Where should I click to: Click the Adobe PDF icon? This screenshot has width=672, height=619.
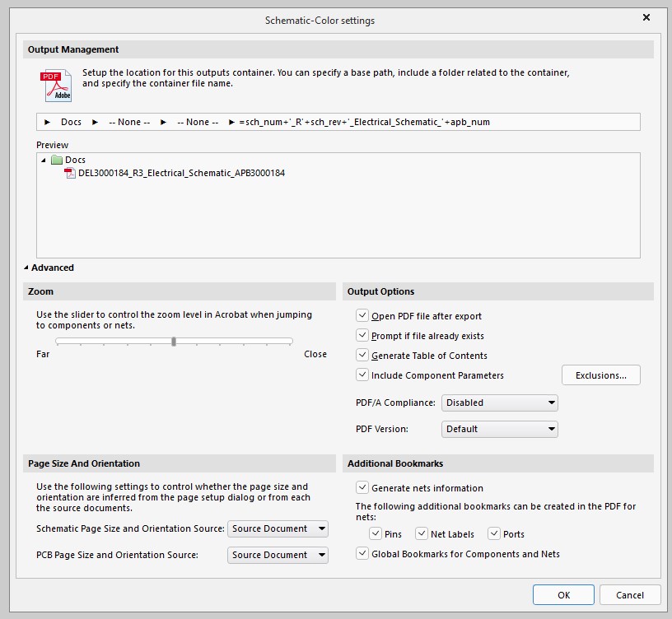click(x=56, y=86)
